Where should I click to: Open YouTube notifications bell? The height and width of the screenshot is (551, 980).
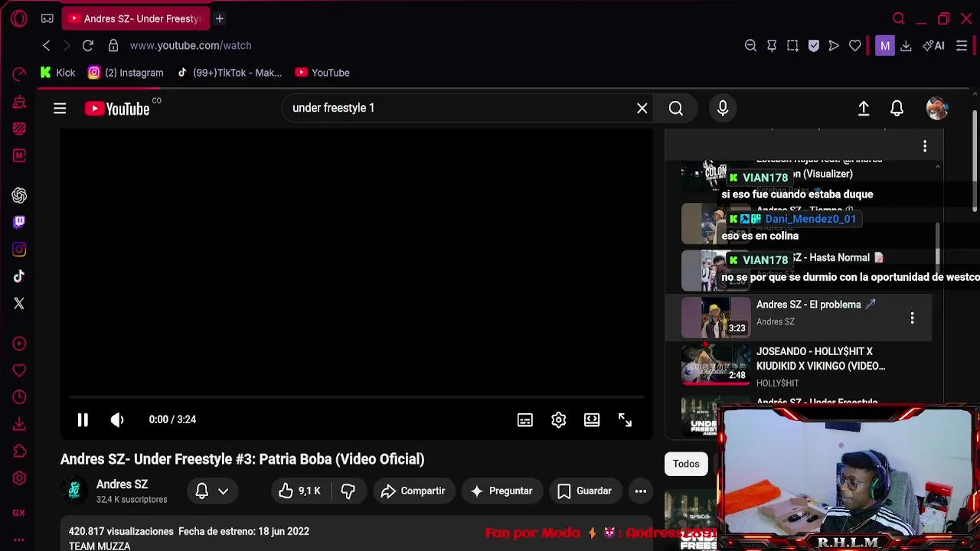coord(897,109)
